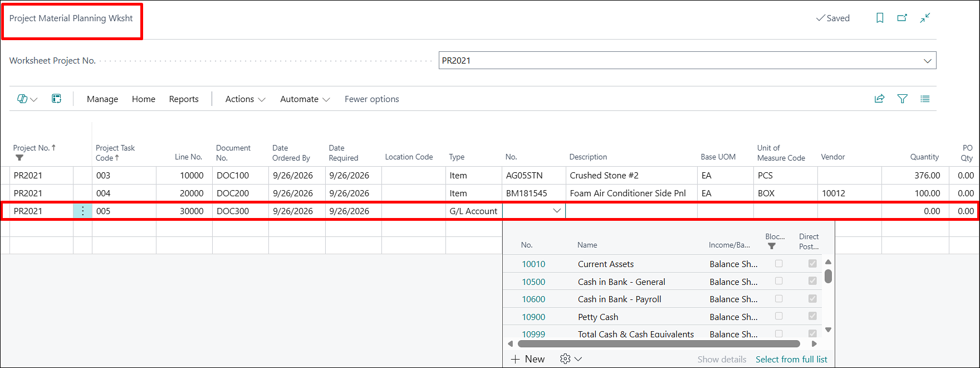The image size is (980, 368).
Task: Click item number BM181545 cell
Action: point(534,193)
